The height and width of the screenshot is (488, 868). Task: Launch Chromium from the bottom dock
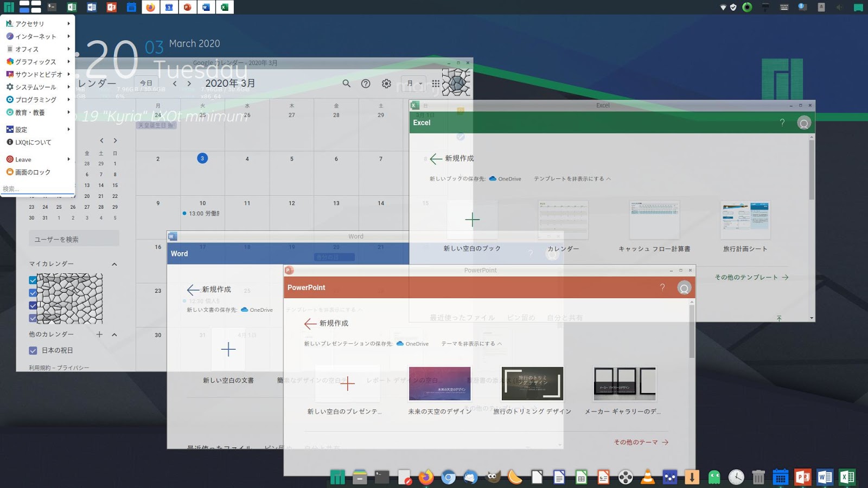coord(448,477)
